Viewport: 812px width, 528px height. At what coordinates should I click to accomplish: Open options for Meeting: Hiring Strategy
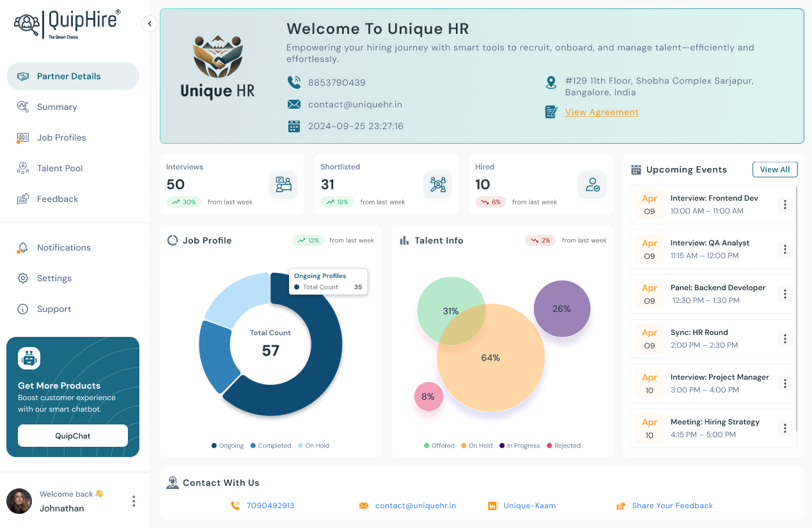coord(785,428)
